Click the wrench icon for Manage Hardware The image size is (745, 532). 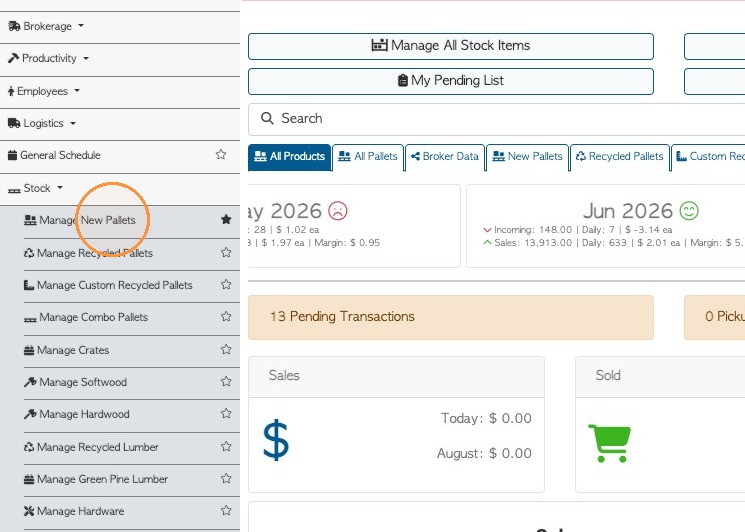point(29,511)
